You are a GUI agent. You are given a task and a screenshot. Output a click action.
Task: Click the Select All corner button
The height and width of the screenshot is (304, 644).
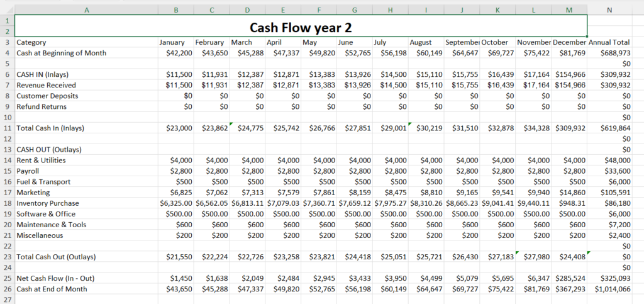point(7,9)
